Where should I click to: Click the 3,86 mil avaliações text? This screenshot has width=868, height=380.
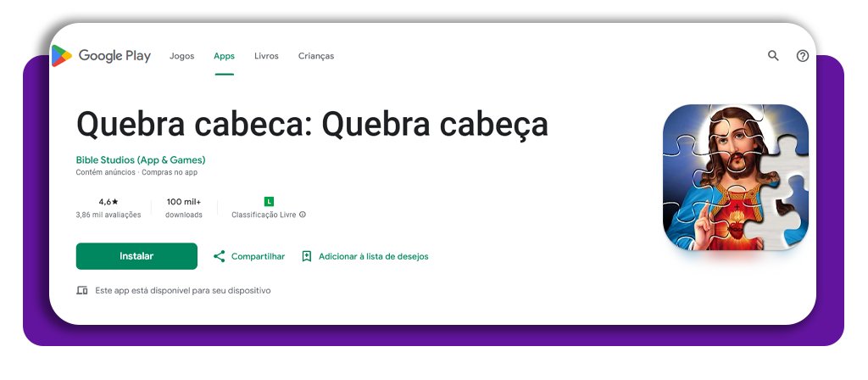coord(108,215)
